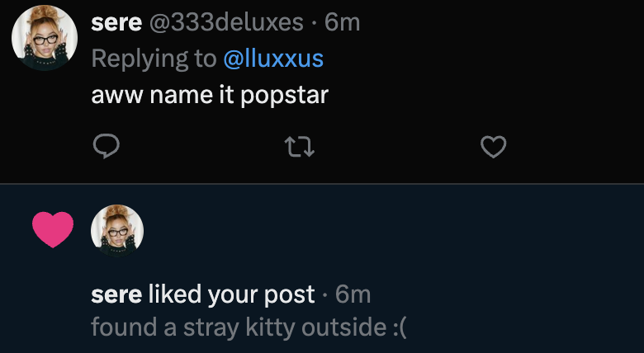Like the reply with the outlined heart
The width and height of the screenshot is (644, 353).
493,147
